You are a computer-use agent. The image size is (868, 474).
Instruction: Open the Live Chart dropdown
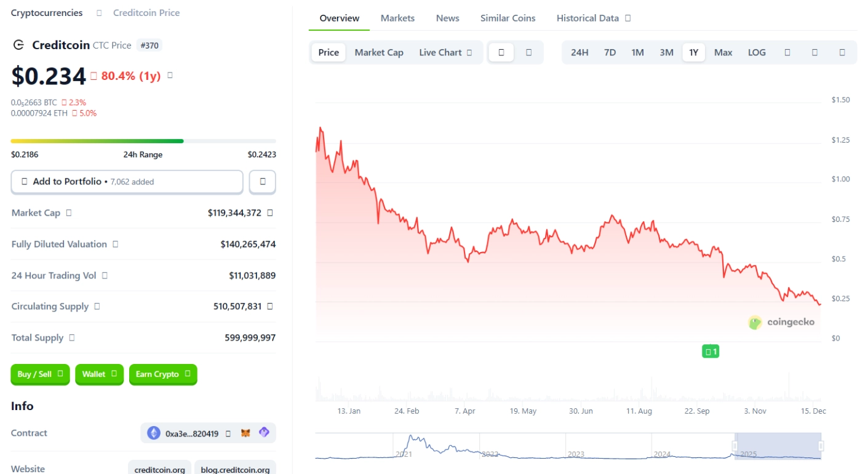tap(447, 52)
